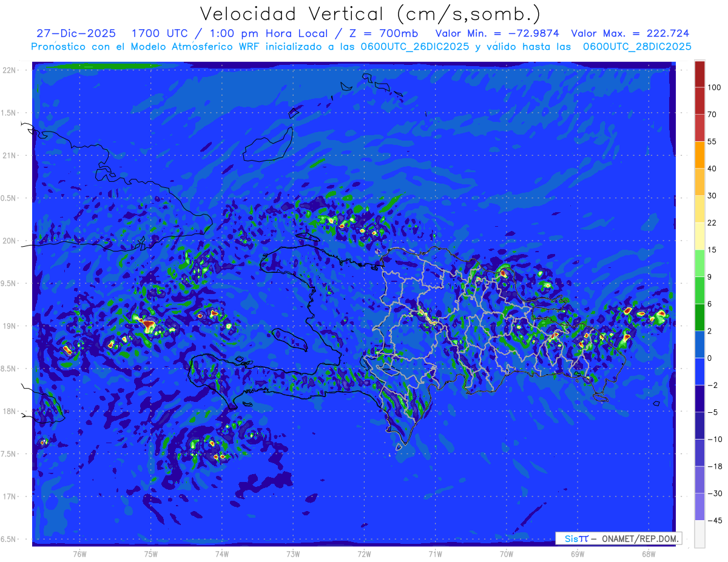Click the '21N' latitude label
The image size is (728, 562).
tap(10, 155)
